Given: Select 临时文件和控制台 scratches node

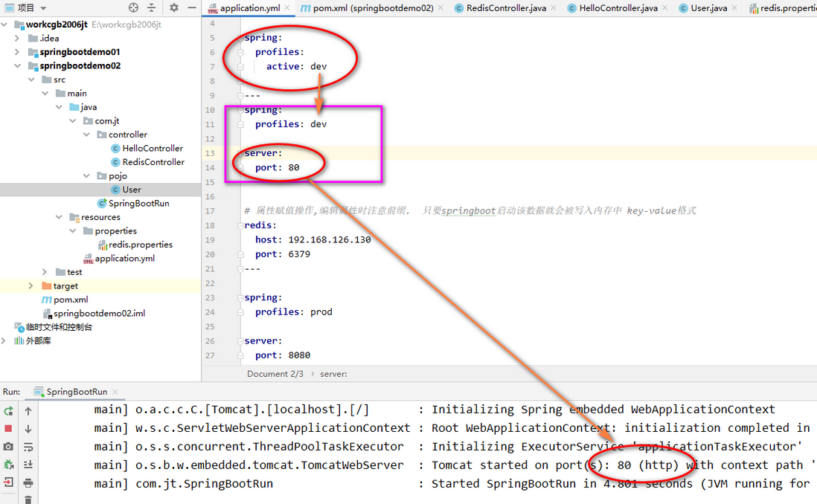Looking at the screenshot, I should point(58,327).
